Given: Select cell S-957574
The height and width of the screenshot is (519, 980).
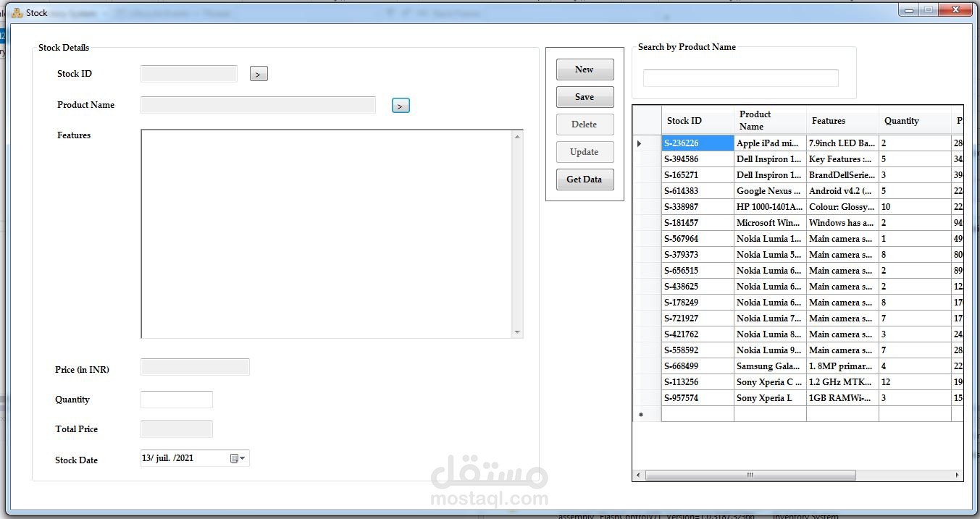Looking at the screenshot, I should (x=698, y=398).
